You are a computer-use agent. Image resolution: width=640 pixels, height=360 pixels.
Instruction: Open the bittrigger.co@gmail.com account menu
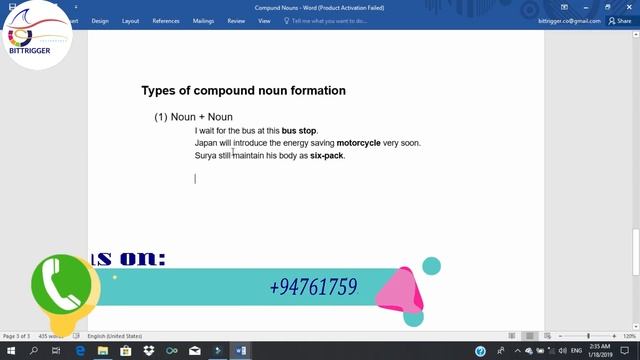[x=569, y=21]
